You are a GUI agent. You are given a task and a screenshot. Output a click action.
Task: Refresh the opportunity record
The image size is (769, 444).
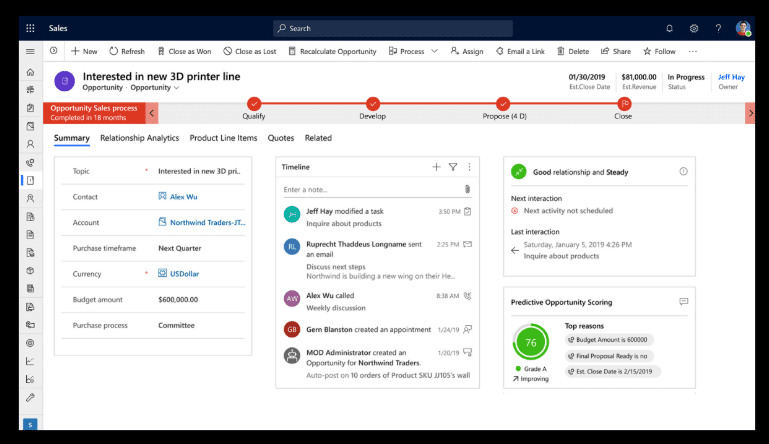[127, 51]
